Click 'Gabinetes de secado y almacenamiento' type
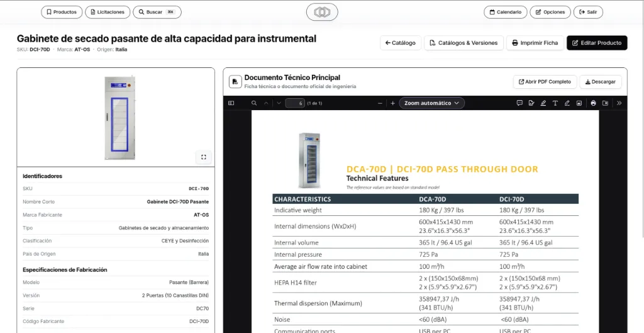 (164, 228)
